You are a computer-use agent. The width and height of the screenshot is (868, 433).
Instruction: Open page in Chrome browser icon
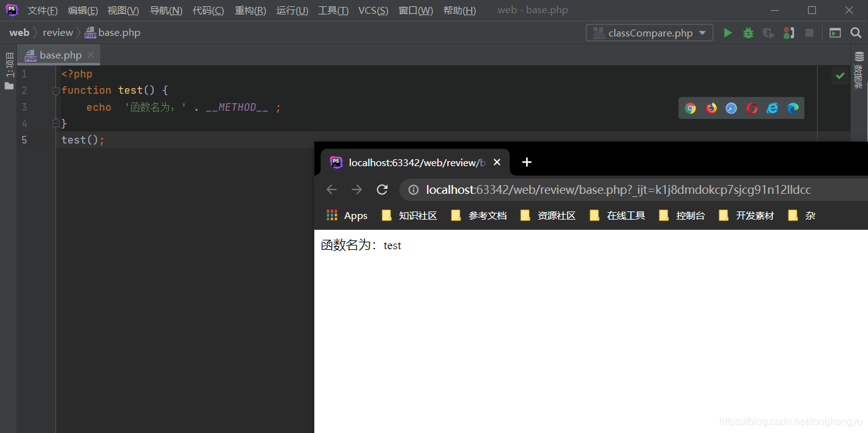(x=690, y=108)
